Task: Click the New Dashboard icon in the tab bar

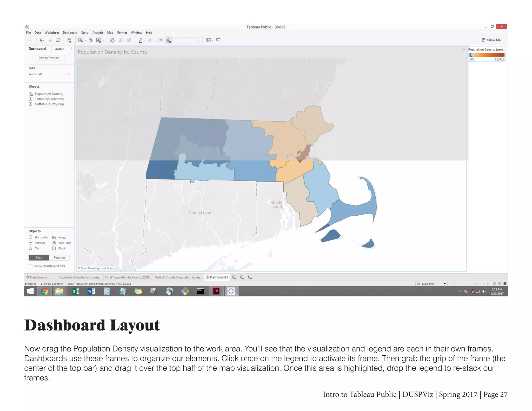Action: [242, 277]
